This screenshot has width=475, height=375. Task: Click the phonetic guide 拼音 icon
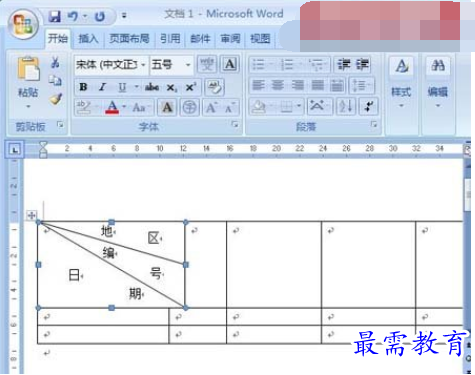pyautogui.click(x=207, y=64)
